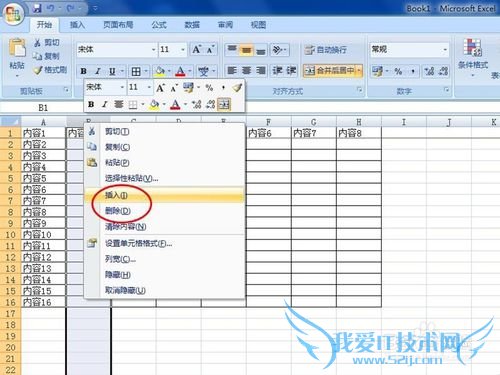Screen dimensions: 500x375
Task: Undo last action in Quick Access toolbar
Action: coord(51,8)
